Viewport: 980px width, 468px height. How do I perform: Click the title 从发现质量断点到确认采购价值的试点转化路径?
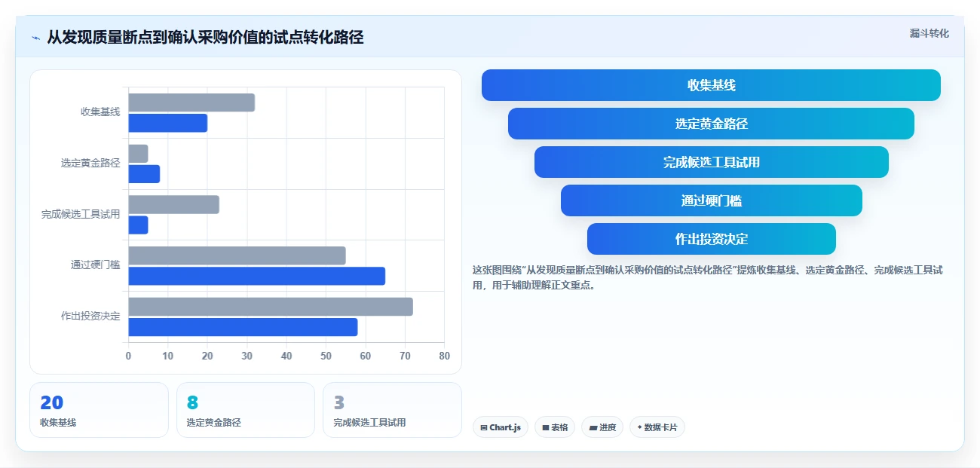pyautogui.click(x=205, y=37)
